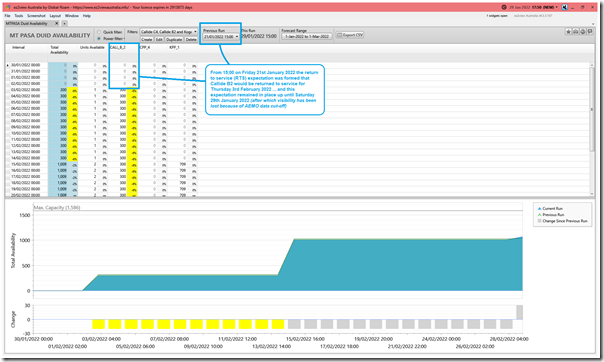Viewport: 604px width, 362px height.
Task: Open the File menu
Action: [x=7, y=16]
